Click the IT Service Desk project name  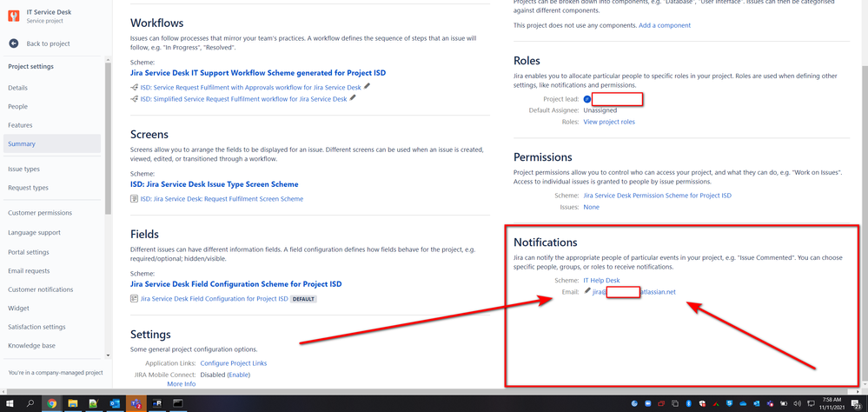click(49, 11)
